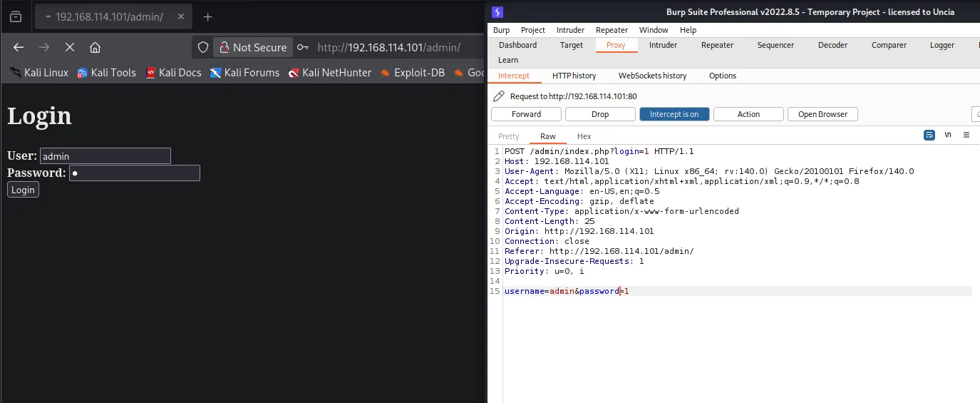980x403 pixels.
Task: Switch to the Repeater tool tab
Action: 717,45
